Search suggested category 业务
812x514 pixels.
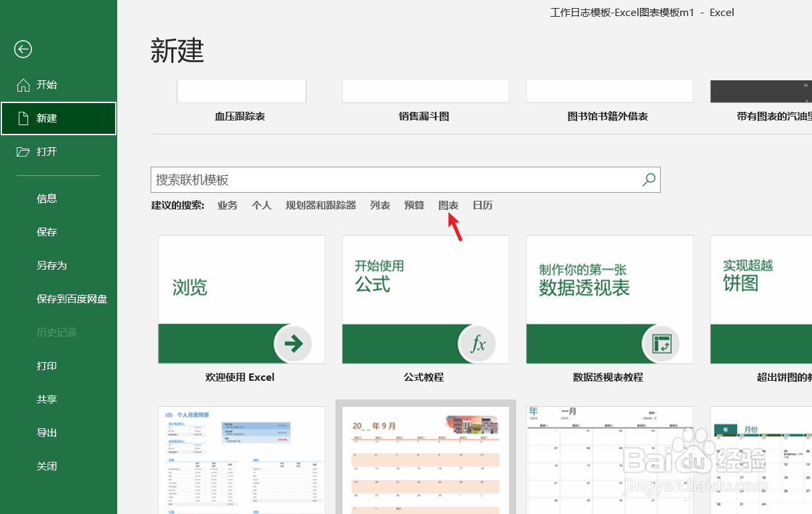point(228,205)
